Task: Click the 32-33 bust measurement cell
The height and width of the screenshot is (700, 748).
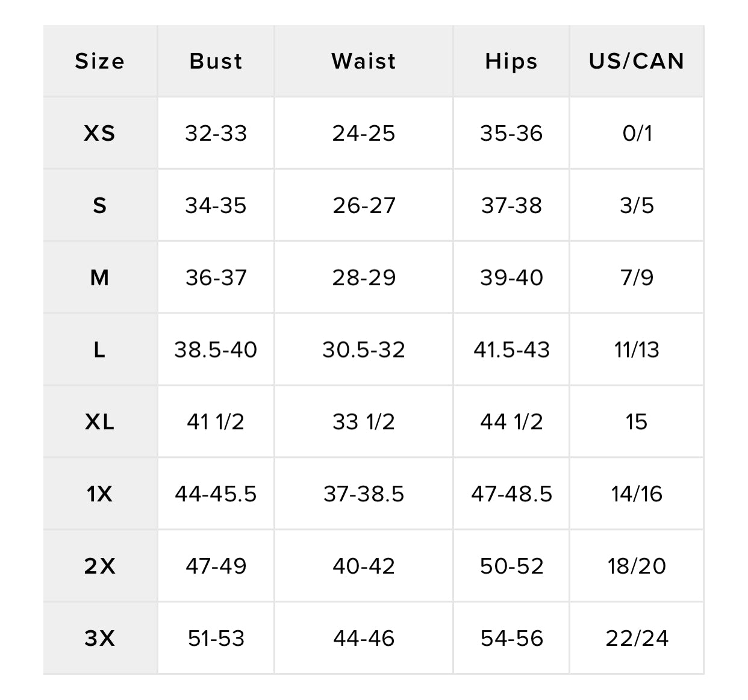Action: point(216,133)
